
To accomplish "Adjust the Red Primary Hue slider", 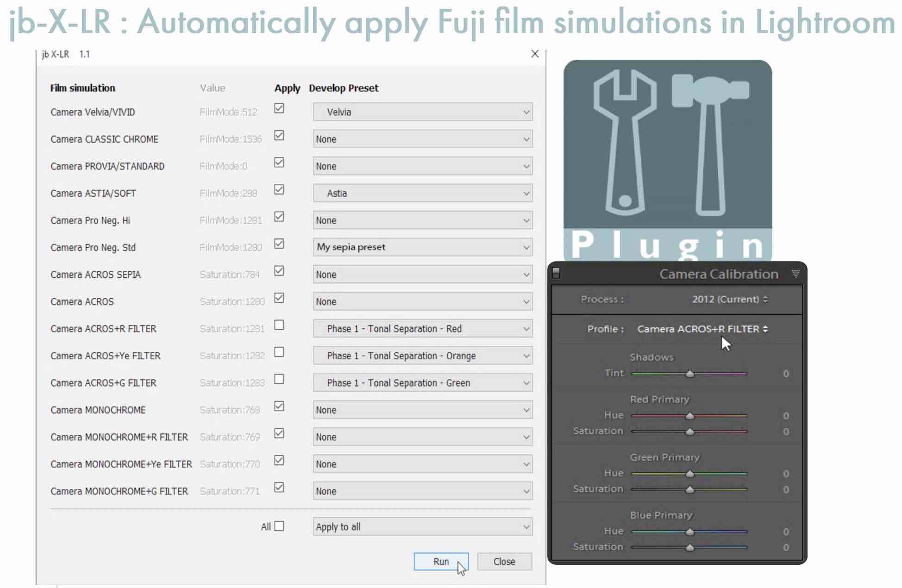I will coord(690,416).
